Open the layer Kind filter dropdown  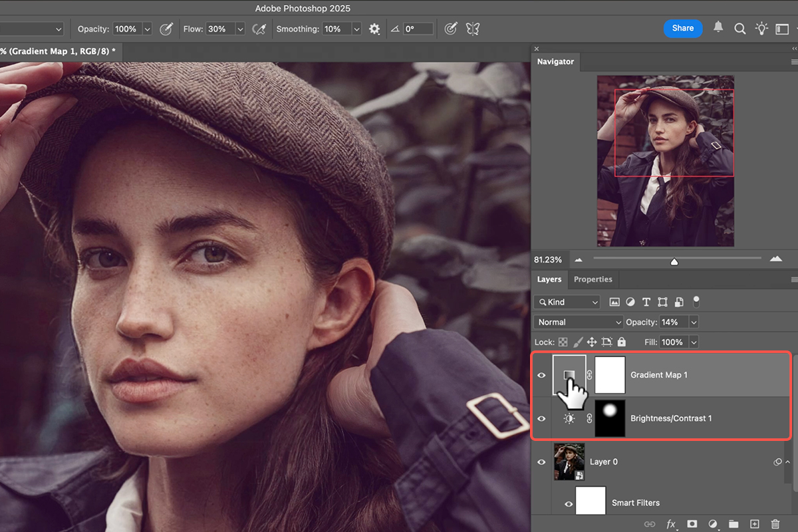567,302
